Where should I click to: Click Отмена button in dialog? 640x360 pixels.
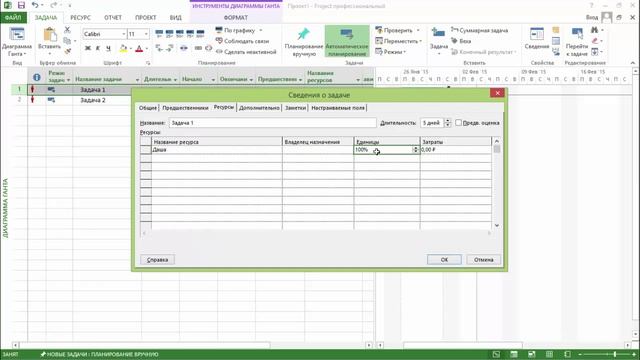[484, 260]
